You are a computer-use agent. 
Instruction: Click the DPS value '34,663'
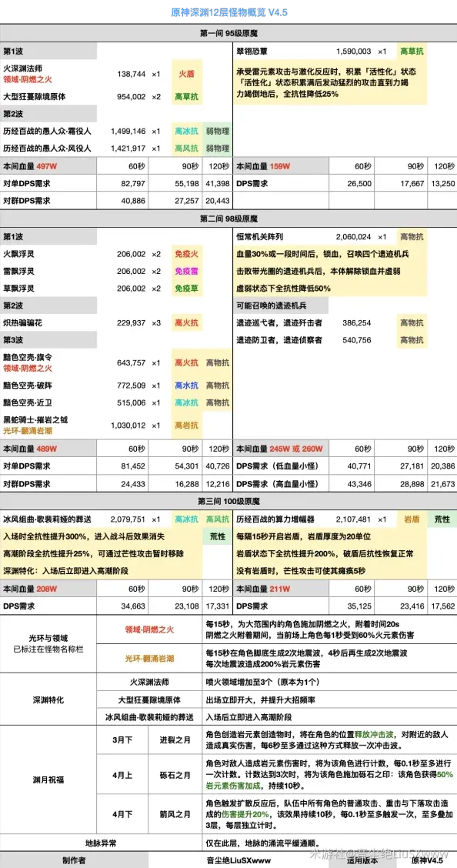click(x=133, y=606)
